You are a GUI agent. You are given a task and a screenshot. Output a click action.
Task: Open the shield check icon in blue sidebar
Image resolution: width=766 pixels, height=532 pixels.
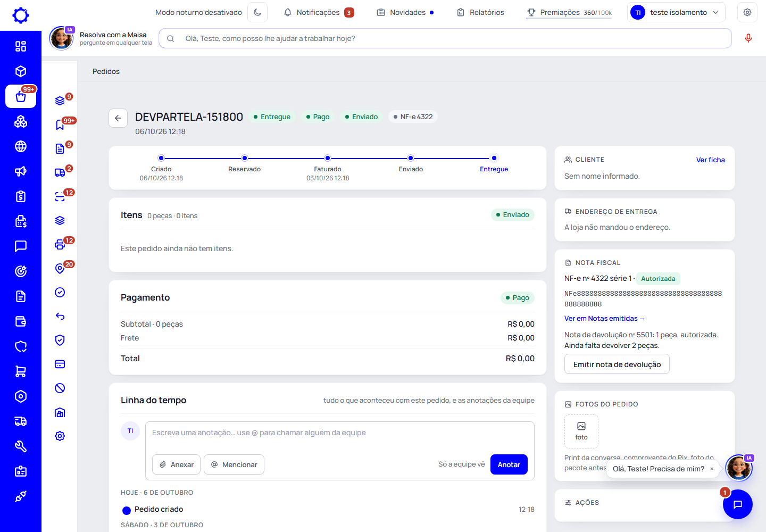click(x=21, y=346)
